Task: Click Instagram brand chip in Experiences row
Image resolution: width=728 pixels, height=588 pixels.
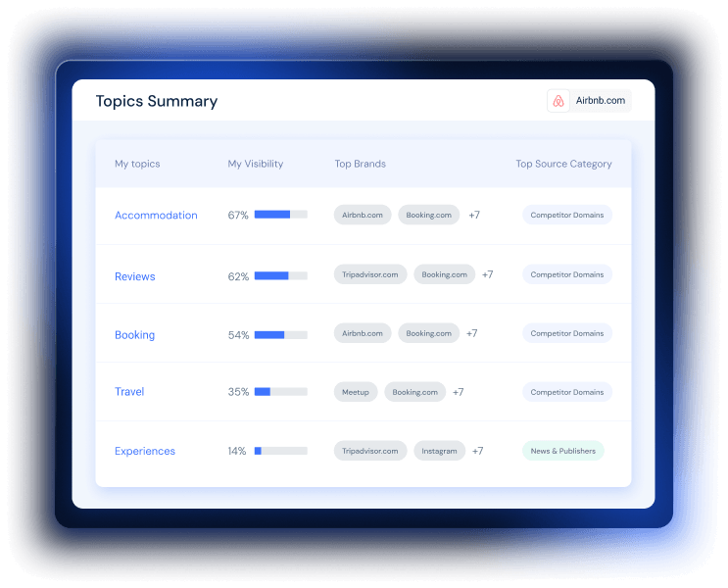Action: (439, 451)
